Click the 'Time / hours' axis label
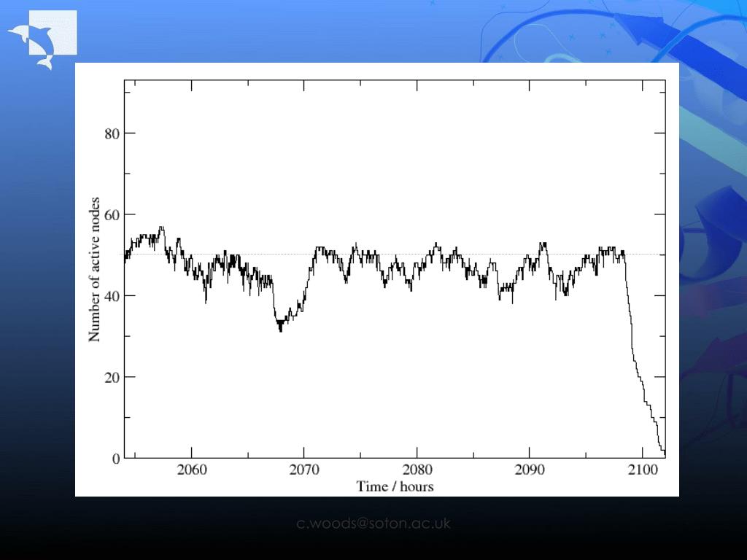 click(x=395, y=486)
